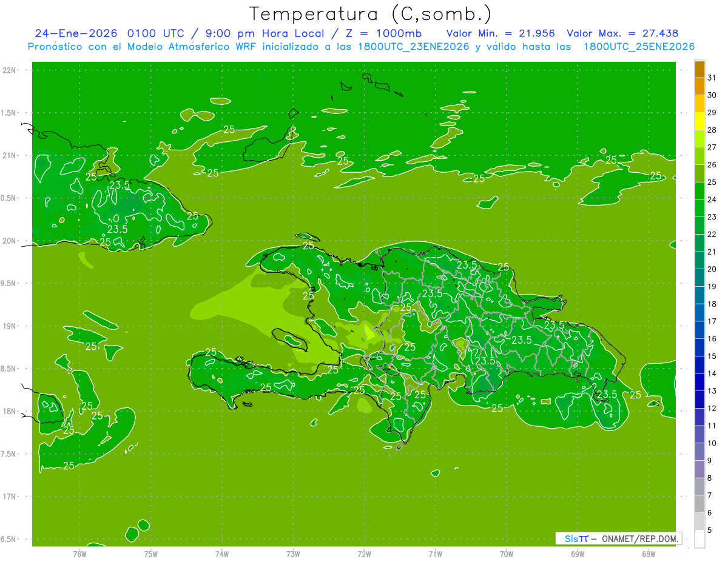Screen dimensions: 728x562
Task: Click the "Temperatura (C,somb.)" map title
Action: pos(371,13)
